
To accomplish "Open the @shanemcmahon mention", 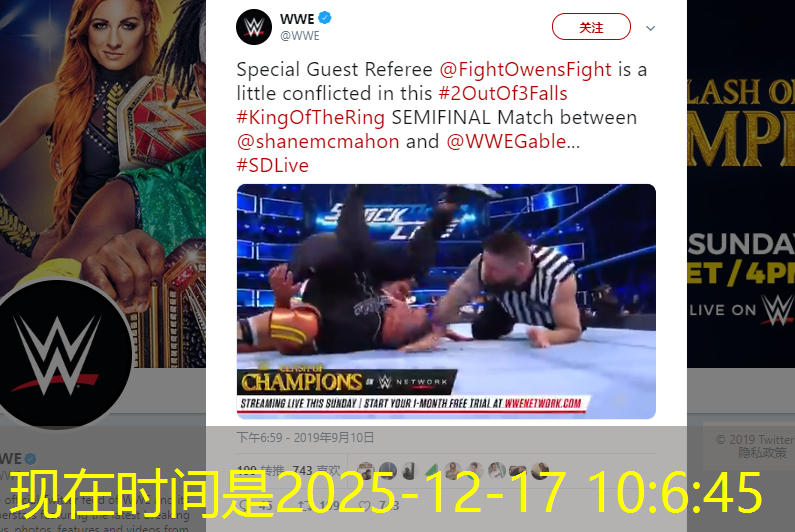I will (x=318, y=141).
